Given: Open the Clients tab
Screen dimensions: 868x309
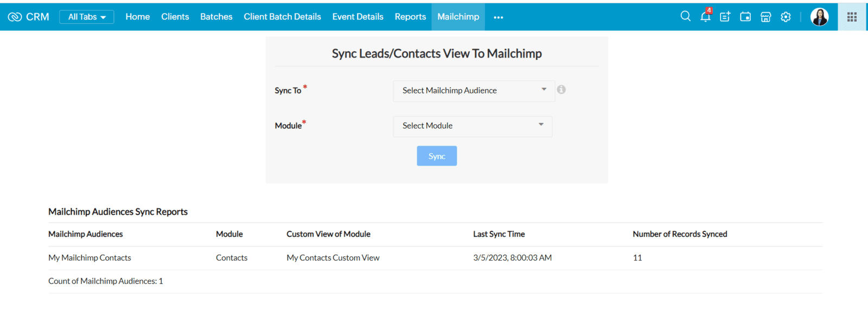Looking at the screenshot, I should (175, 17).
